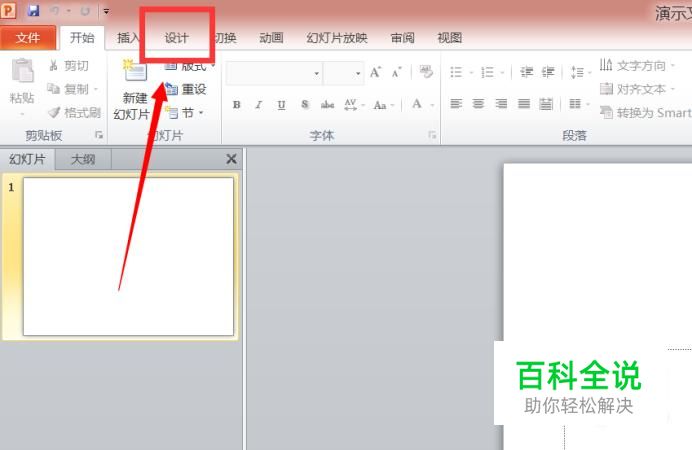Open 对齐文本 (Align Text) dropdown
Image resolution: width=692 pixels, height=450 pixels.
click(638, 89)
